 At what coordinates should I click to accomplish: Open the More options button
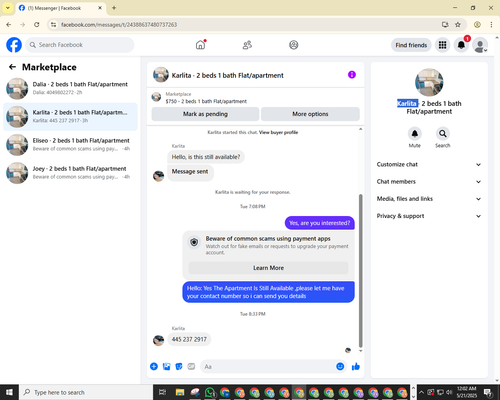(310, 114)
